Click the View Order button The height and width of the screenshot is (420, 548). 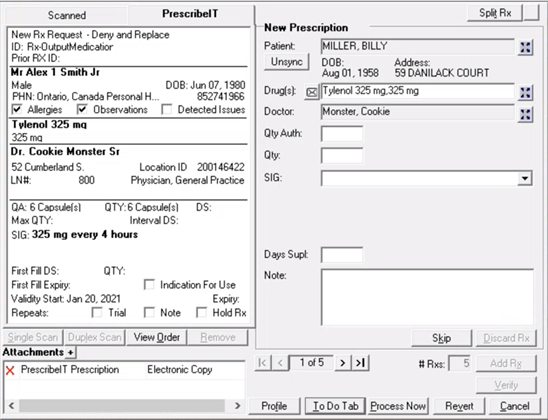point(157,337)
